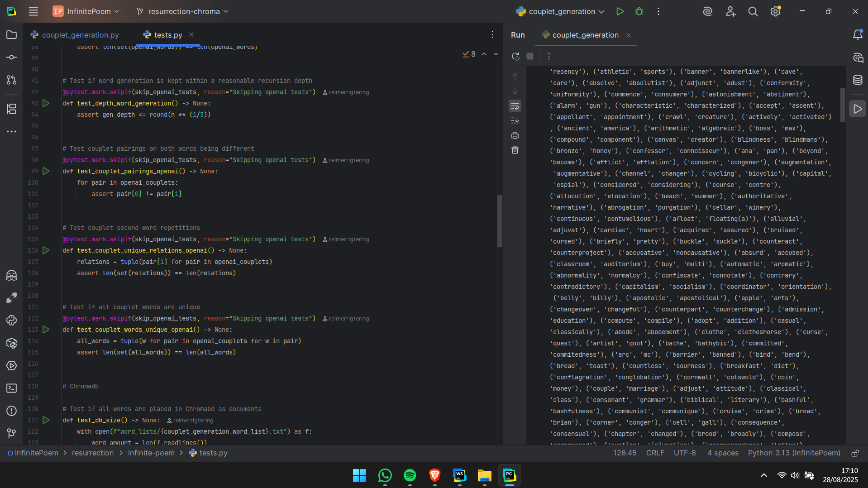The height and width of the screenshot is (488, 868).
Task: Open the main hamburger menu
Action: point(33,11)
